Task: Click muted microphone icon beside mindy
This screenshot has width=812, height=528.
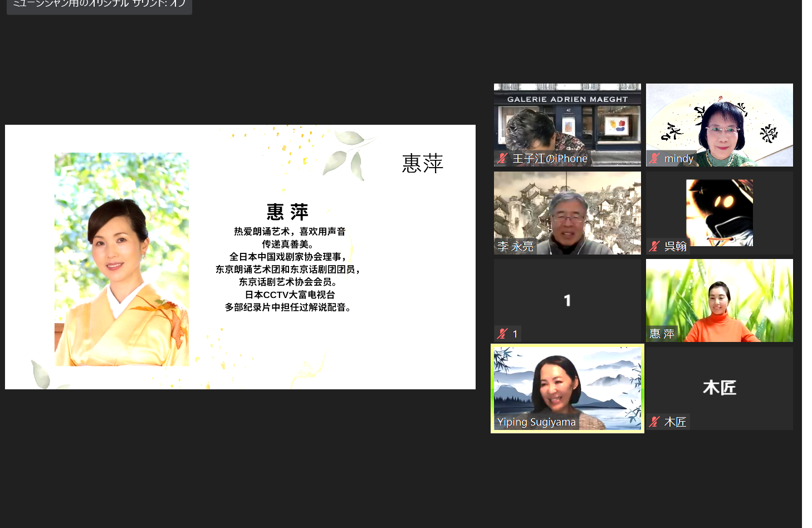Action: (x=654, y=159)
